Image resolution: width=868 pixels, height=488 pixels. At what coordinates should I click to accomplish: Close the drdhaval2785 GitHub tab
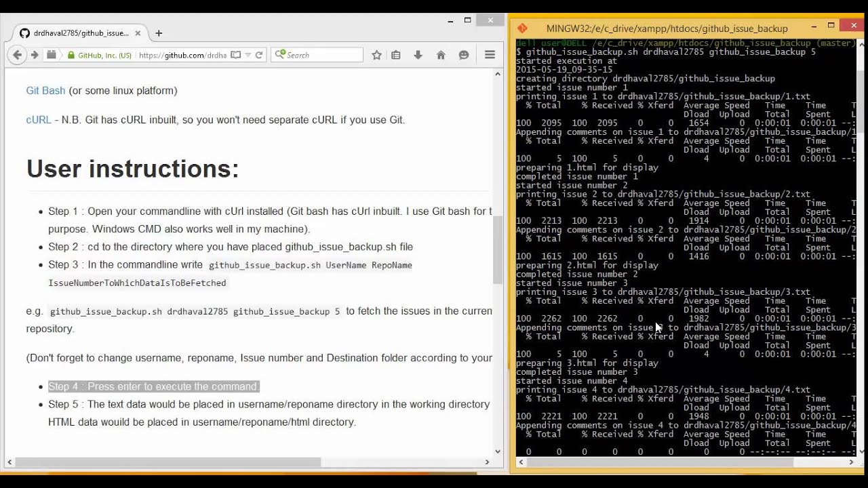point(138,33)
